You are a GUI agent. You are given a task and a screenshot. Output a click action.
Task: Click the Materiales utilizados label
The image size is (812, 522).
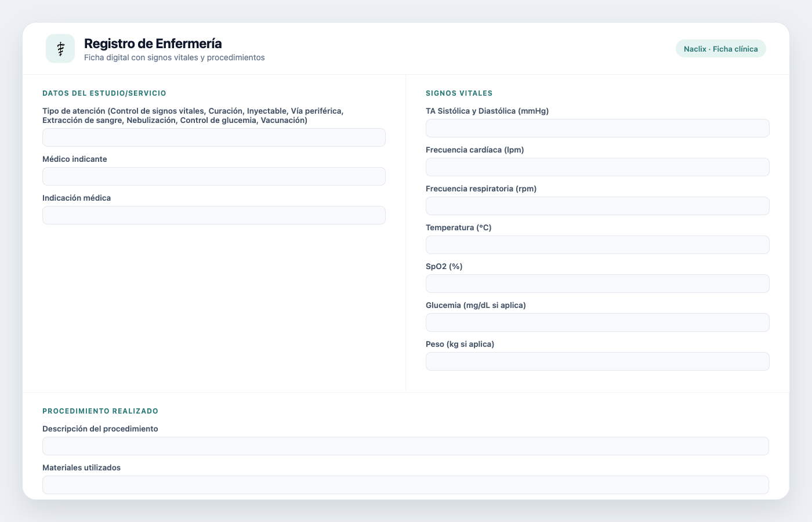(82, 467)
